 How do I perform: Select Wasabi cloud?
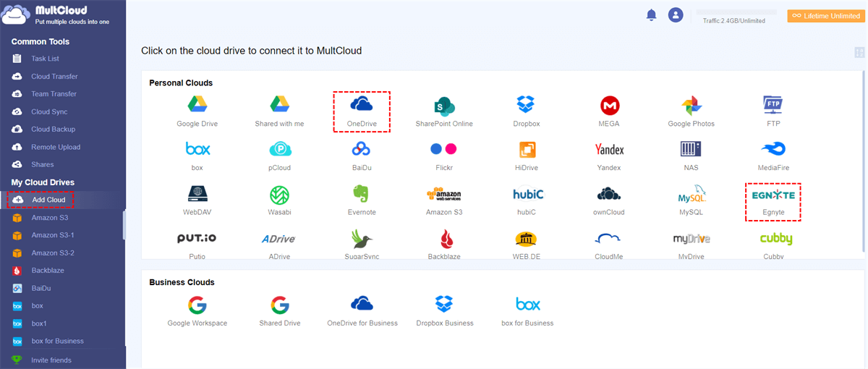pos(279,200)
